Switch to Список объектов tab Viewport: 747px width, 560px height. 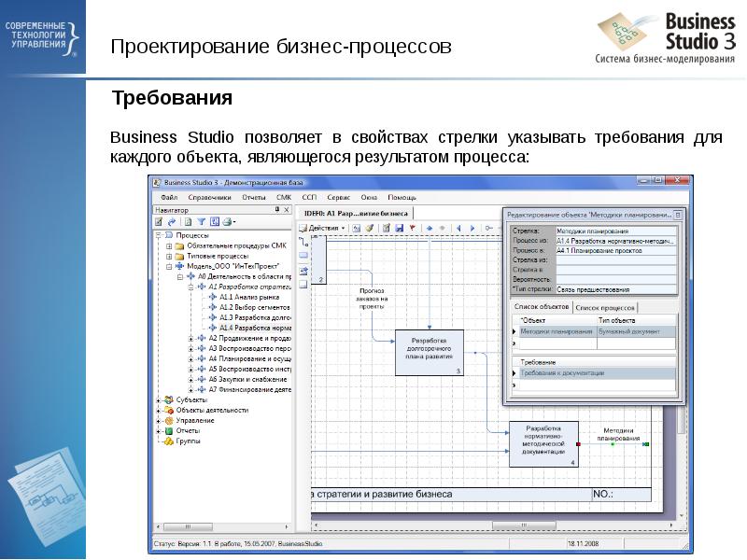pyautogui.click(x=542, y=307)
